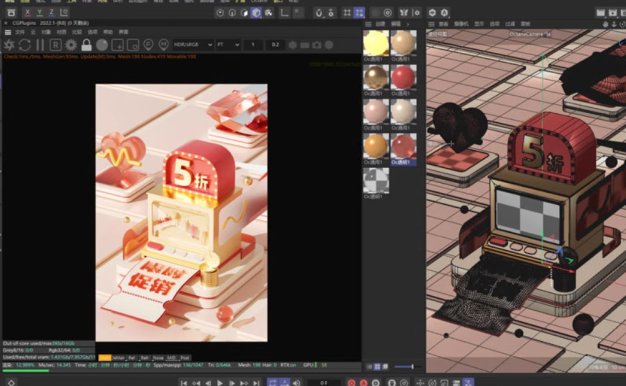The height and width of the screenshot is (386, 626).
Task: Open the HDR/sRGB color space dropdown
Action: pyautogui.click(x=193, y=45)
